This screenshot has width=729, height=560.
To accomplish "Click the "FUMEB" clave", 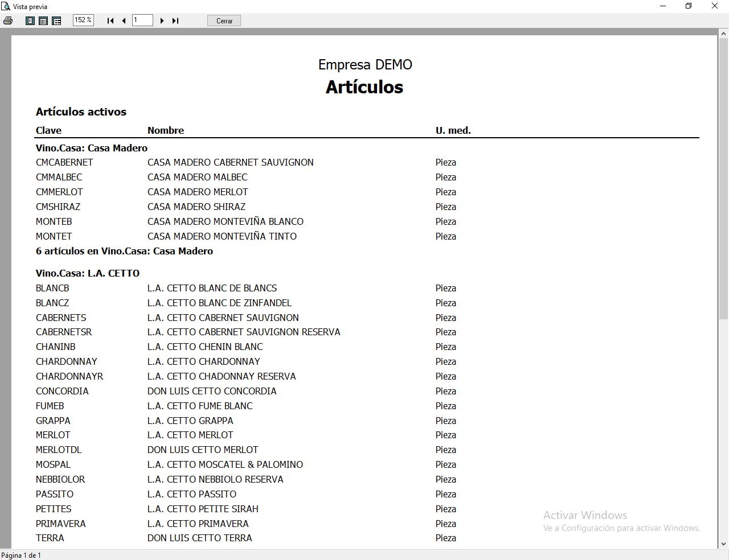I will [x=50, y=406].
